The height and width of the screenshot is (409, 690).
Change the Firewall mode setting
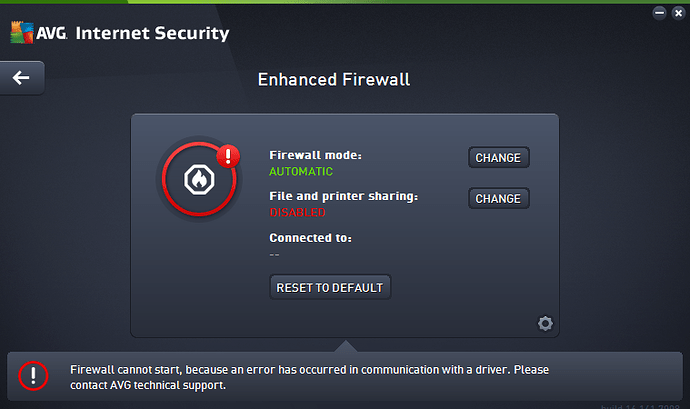coord(499,158)
